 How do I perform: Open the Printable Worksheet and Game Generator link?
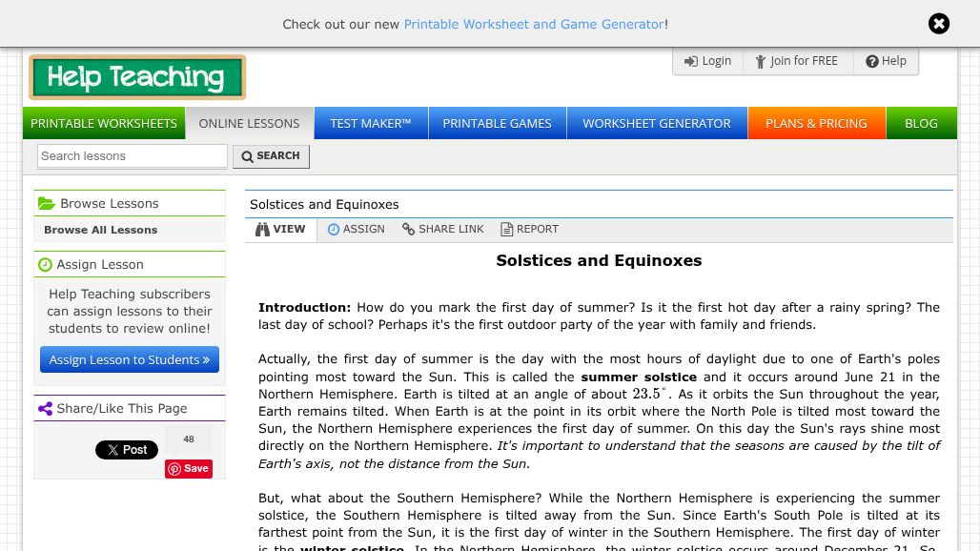534,24
